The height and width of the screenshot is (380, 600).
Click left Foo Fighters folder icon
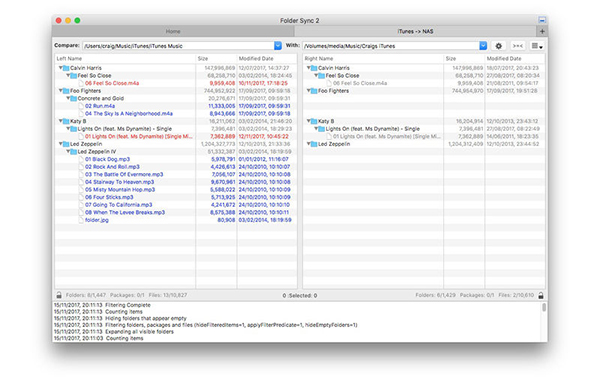(x=66, y=91)
